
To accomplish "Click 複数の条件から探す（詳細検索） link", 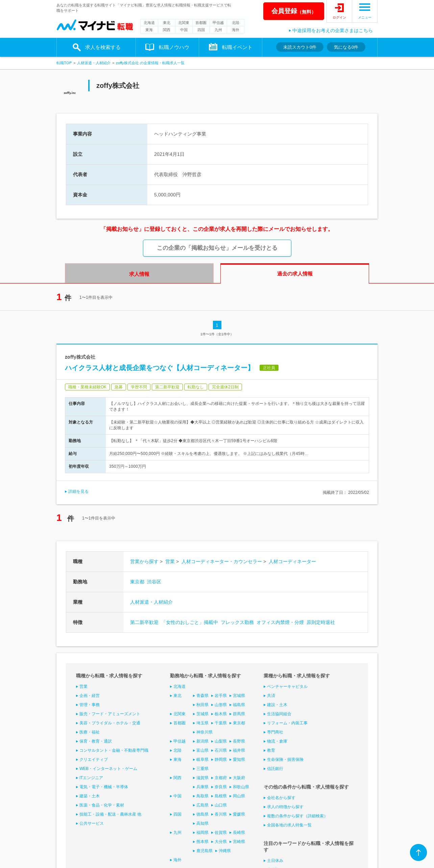I will pos(295,816).
